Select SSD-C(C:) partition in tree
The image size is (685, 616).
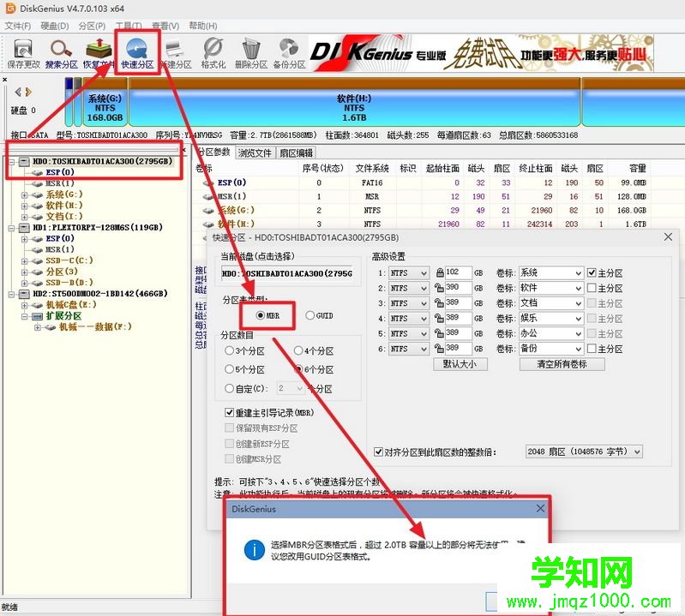point(69,260)
